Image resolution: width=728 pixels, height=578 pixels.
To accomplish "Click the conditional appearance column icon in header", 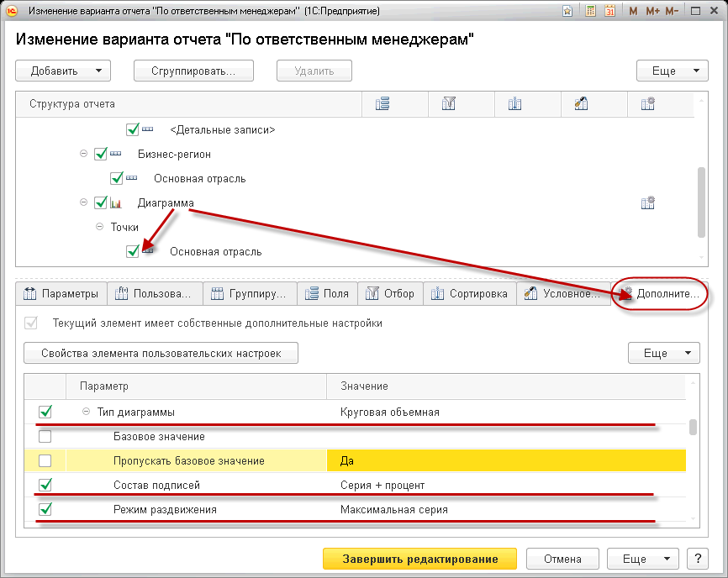I will [x=581, y=104].
